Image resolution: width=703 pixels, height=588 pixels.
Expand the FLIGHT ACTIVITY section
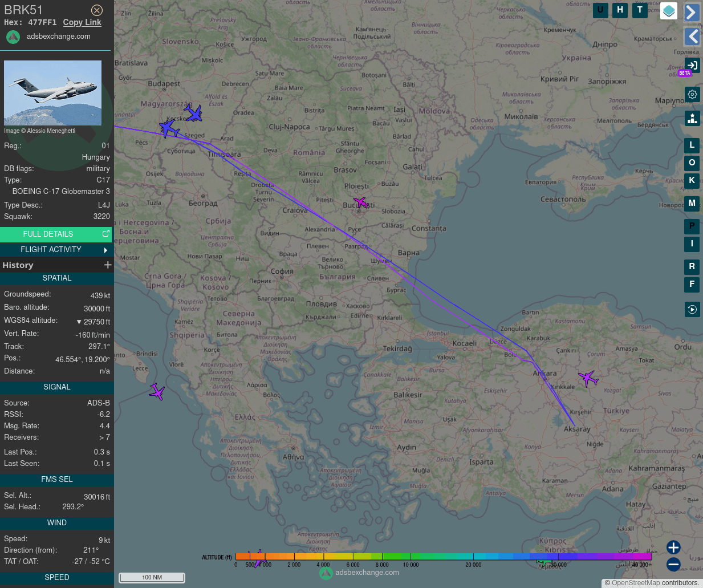[56, 250]
